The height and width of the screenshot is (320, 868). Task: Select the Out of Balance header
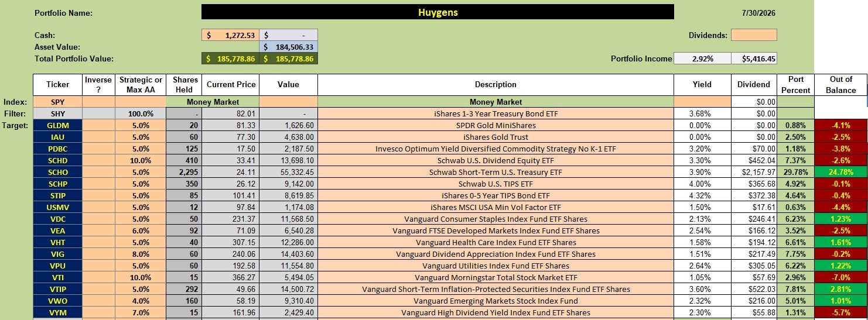(841, 85)
